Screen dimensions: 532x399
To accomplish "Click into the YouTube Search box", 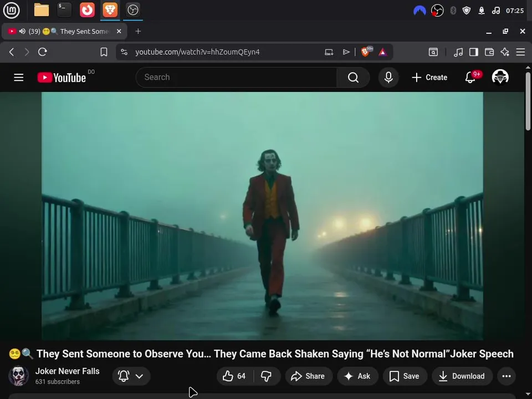I will point(237,78).
